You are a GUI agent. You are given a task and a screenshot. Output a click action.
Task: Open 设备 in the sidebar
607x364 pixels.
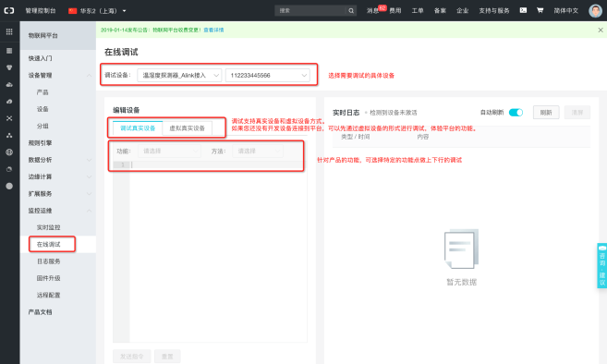point(42,109)
